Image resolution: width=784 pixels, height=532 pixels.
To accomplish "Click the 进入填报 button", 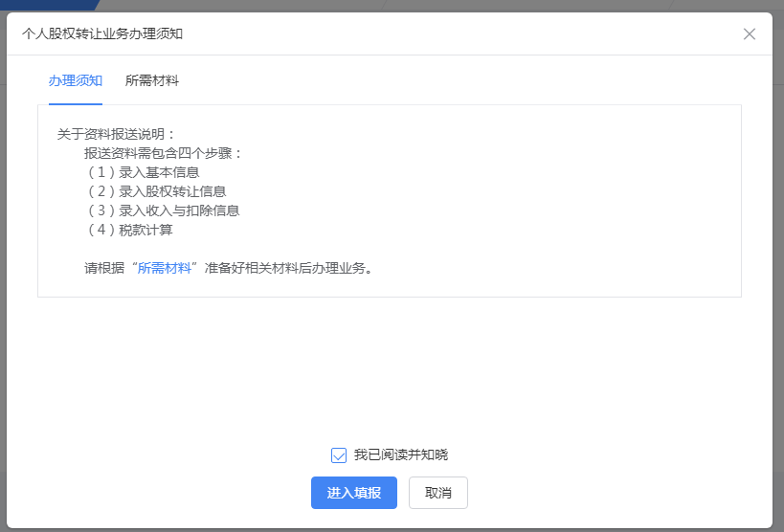I will 354,493.
